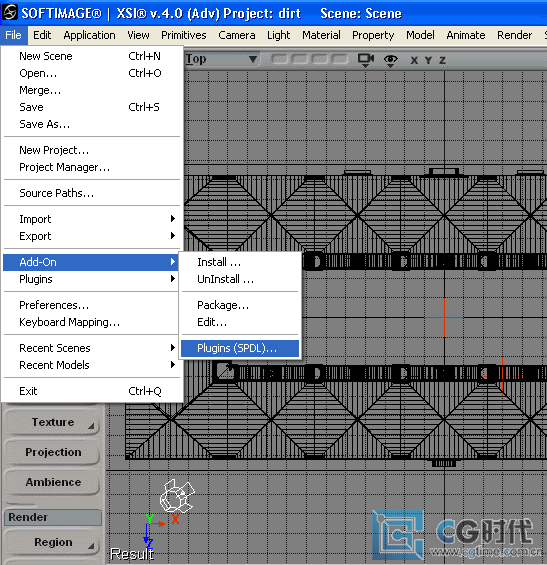The height and width of the screenshot is (565, 547).
Task: Open Project Manager...
Action: tap(92, 167)
